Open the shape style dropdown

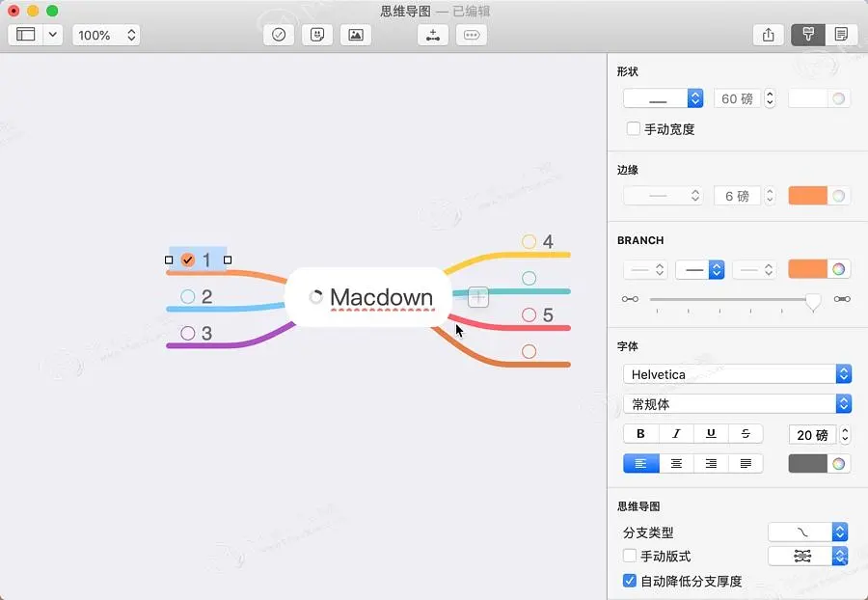[x=664, y=98]
